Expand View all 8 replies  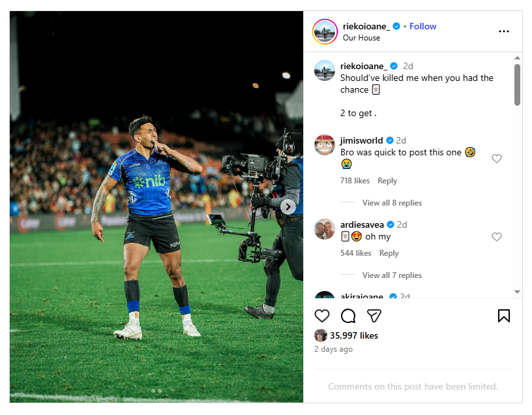pos(392,203)
